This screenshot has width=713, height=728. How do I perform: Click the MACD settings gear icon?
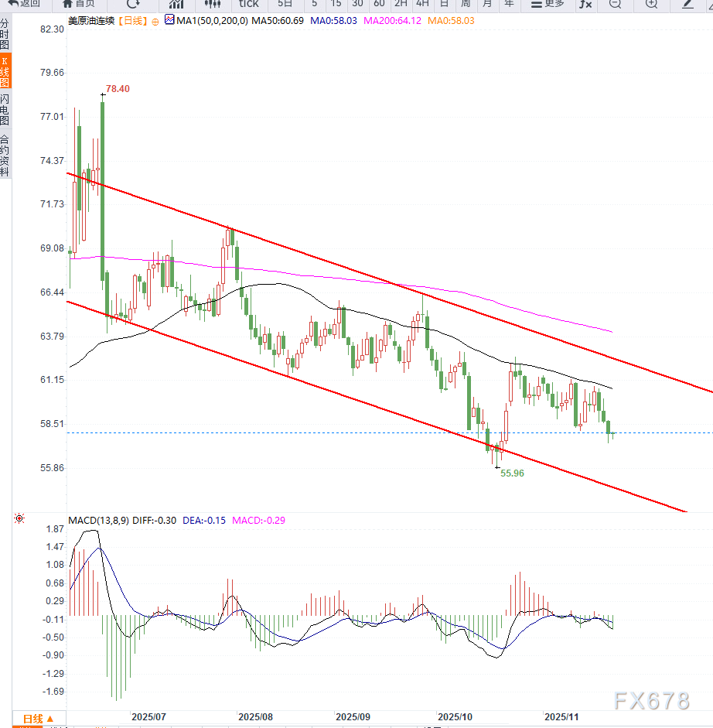point(19,519)
